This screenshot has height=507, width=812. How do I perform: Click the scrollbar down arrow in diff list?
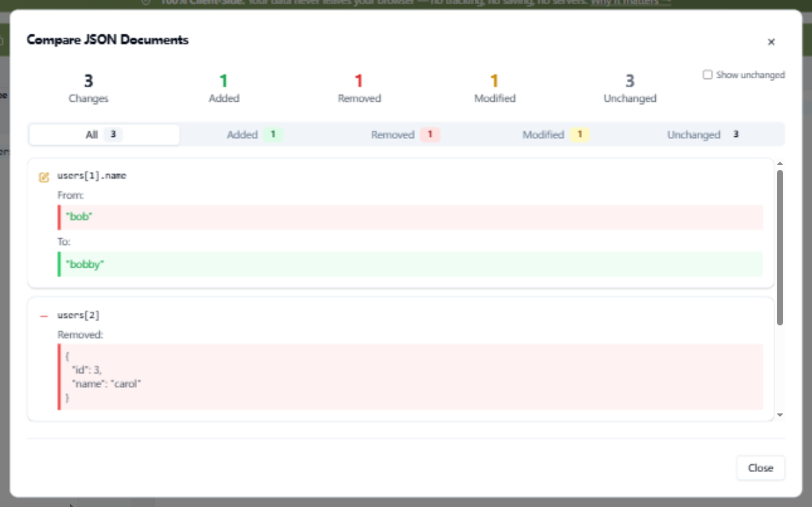click(780, 416)
